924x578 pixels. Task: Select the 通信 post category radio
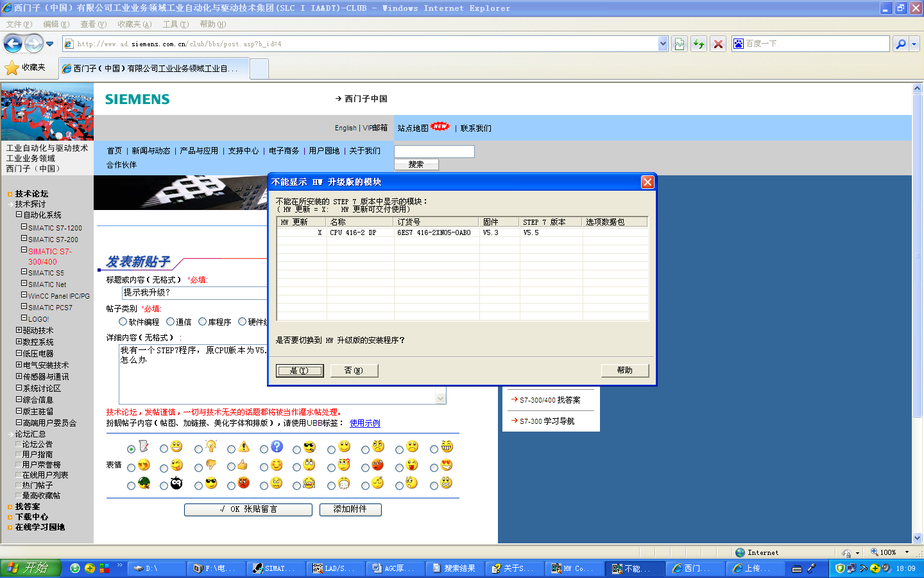(x=171, y=322)
